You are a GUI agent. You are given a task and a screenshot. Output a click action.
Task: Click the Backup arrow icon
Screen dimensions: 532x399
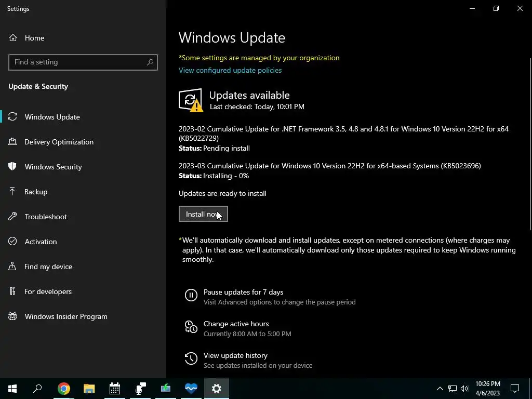(x=12, y=192)
